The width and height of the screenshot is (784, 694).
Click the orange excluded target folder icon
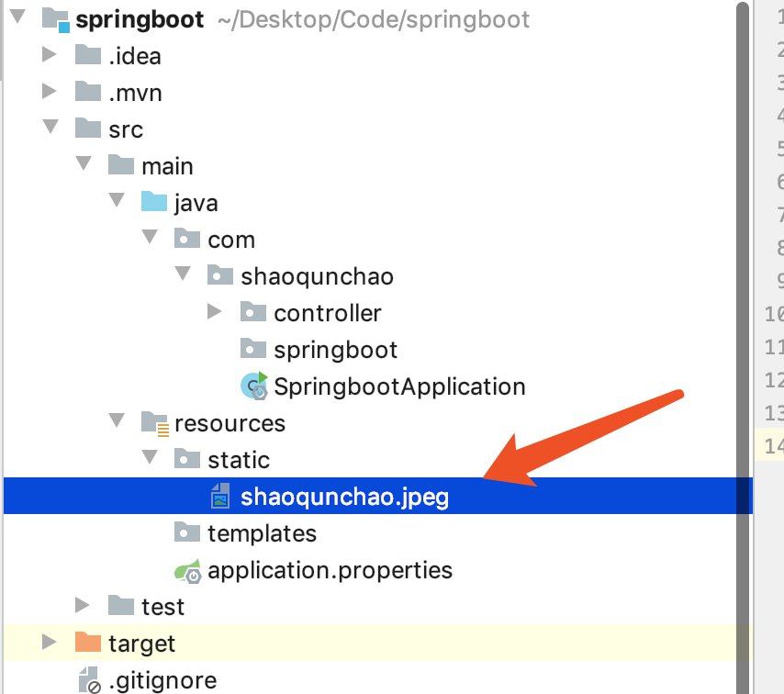pos(90,643)
